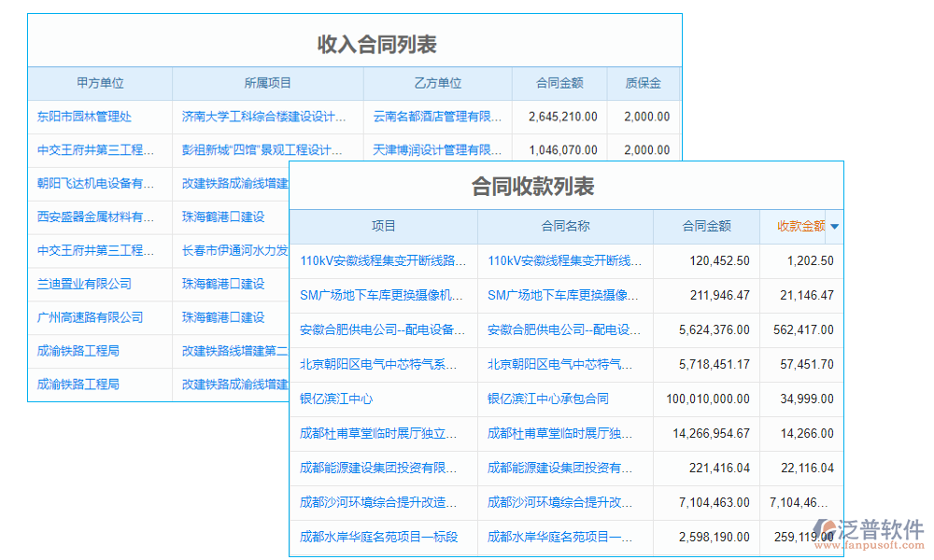Sort by the 甲方单位 column header
Image resolution: width=934 pixels, height=560 pixels.
[101, 83]
